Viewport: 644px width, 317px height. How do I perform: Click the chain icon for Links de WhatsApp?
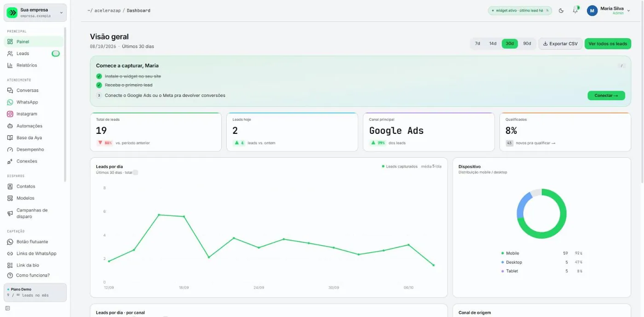click(10, 254)
